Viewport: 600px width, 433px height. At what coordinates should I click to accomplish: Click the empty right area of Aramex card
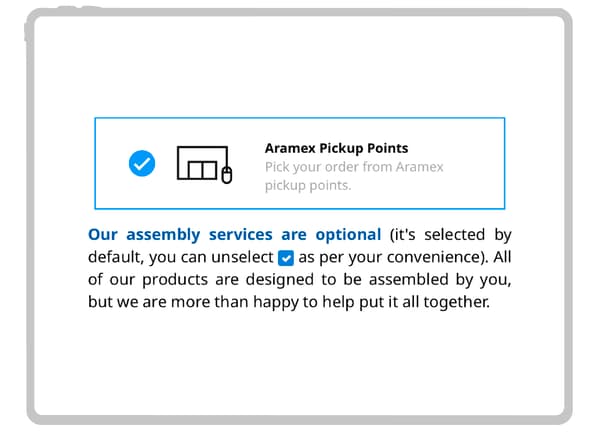[474, 164]
